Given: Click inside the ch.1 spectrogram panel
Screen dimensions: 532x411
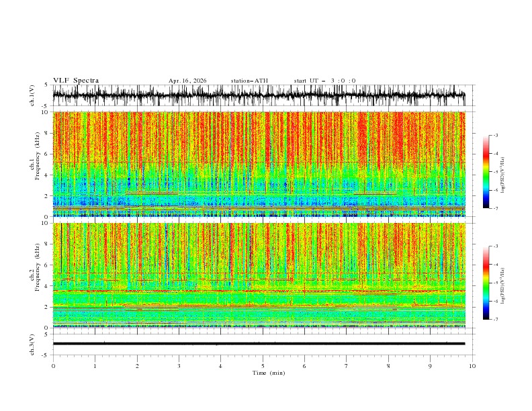Looking at the screenshot, I should click(259, 164).
